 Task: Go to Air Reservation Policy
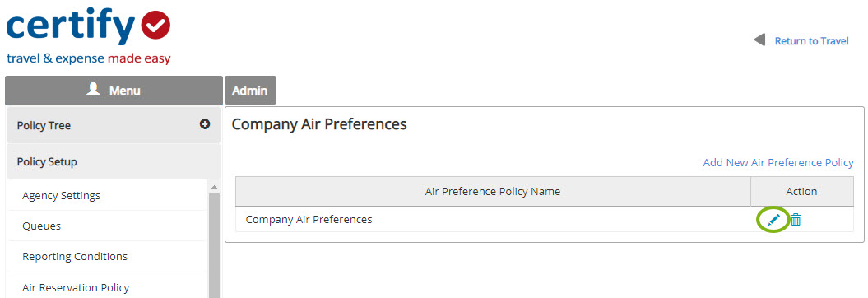point(76,287)
